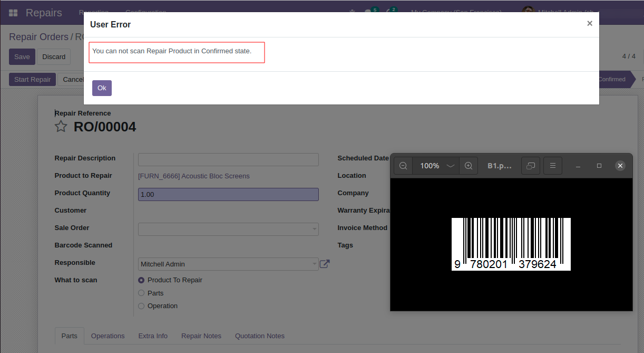The image size is (644, 353).
Task: Click the Cancel button beside Start Repair
Action: click(72, 80)
